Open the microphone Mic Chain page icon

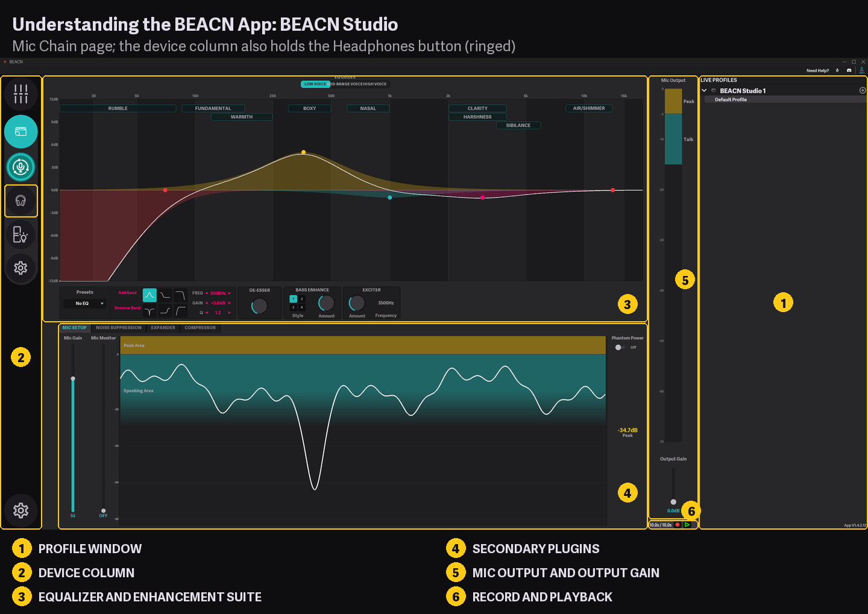[x=21, y=167]
